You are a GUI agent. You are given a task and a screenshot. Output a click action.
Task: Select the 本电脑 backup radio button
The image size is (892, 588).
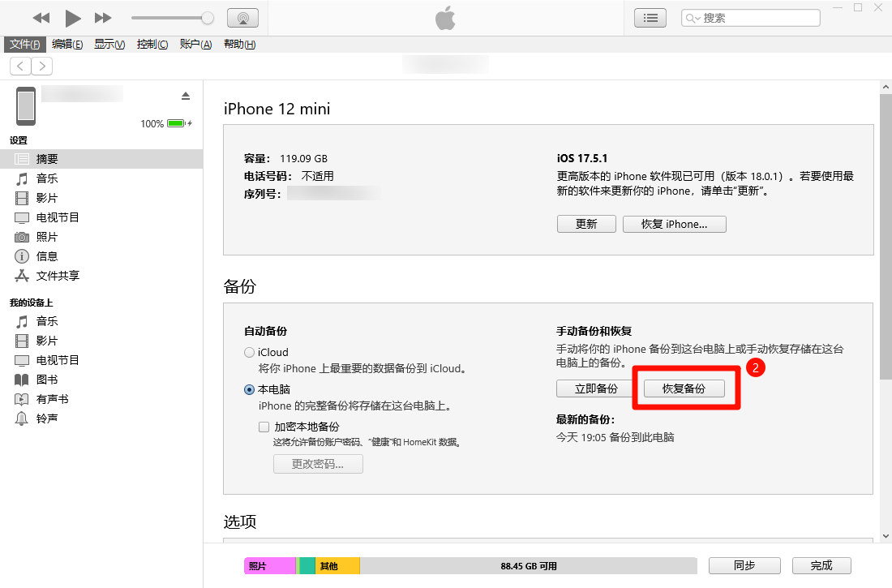pos(249,389)
